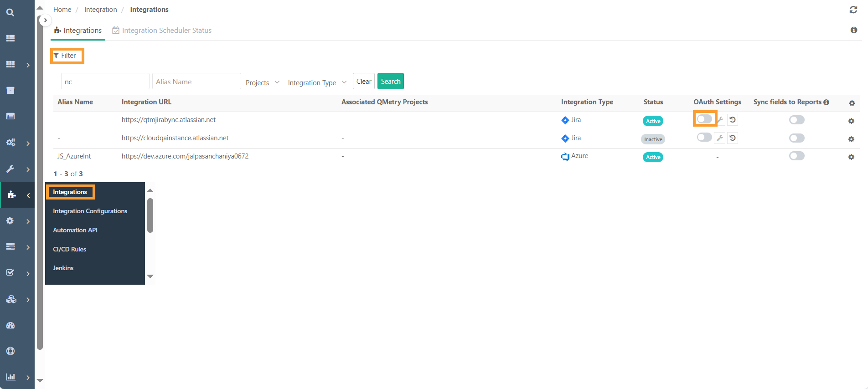Select Jenkins menu item
The image size is (868, 389).
[x=63, y=268]
